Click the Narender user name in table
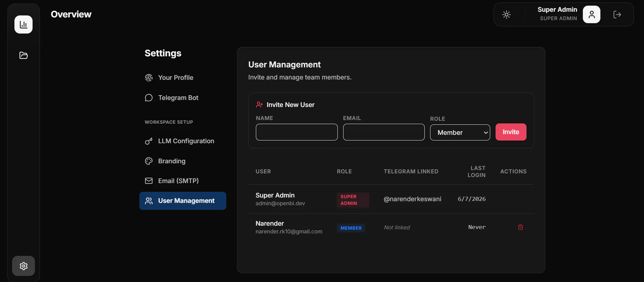This screenshot has width=644, height=282. (x=270, y=223)
